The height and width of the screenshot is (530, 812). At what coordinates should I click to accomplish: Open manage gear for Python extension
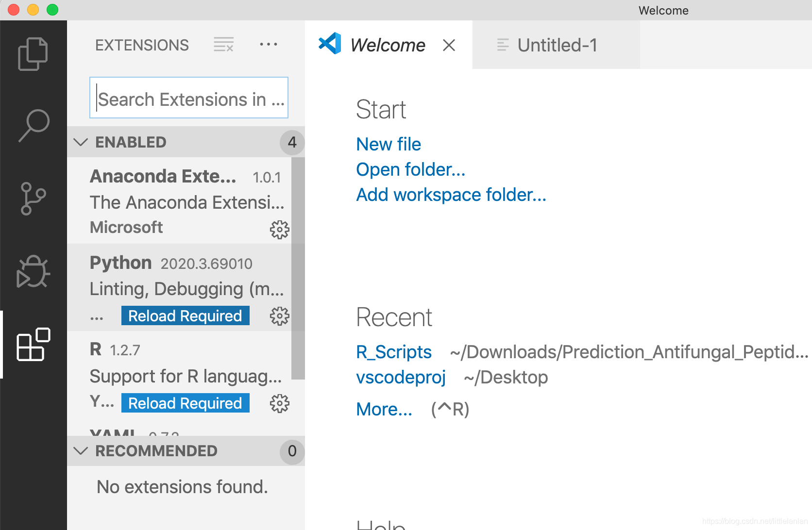coord(279,316)
